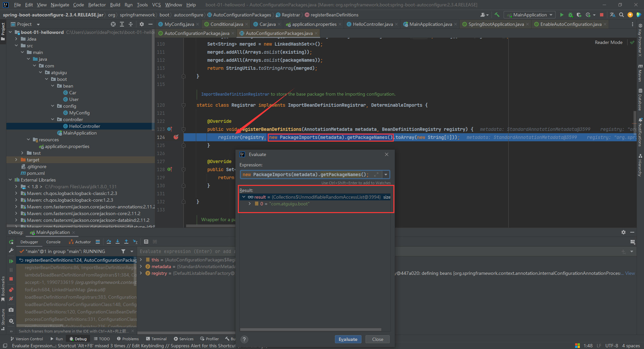Image resolution: width=644 pixels, height=349 pixels.
Task: Expand the metadata variable in debugger
Action: 141,266
